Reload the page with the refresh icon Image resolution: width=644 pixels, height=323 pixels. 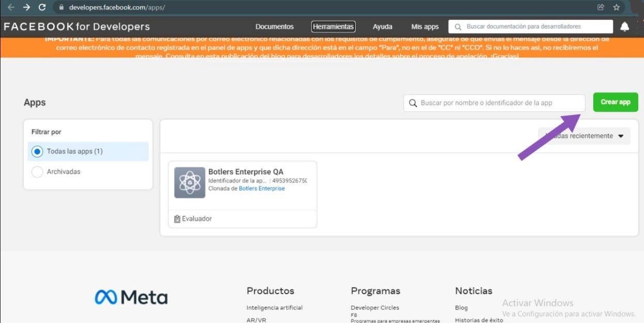click(42, 7)
